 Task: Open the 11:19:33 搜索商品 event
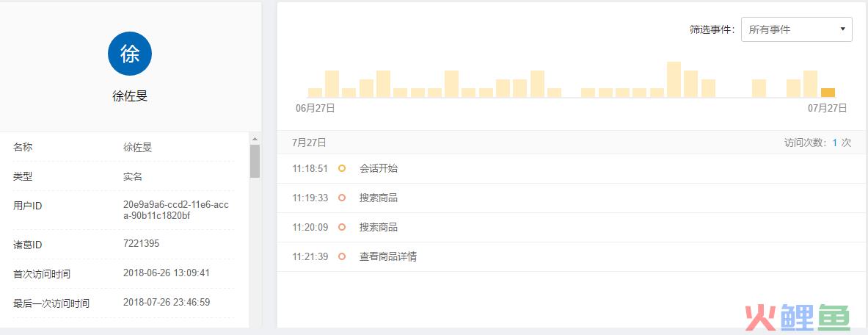[x=572, y=198]
